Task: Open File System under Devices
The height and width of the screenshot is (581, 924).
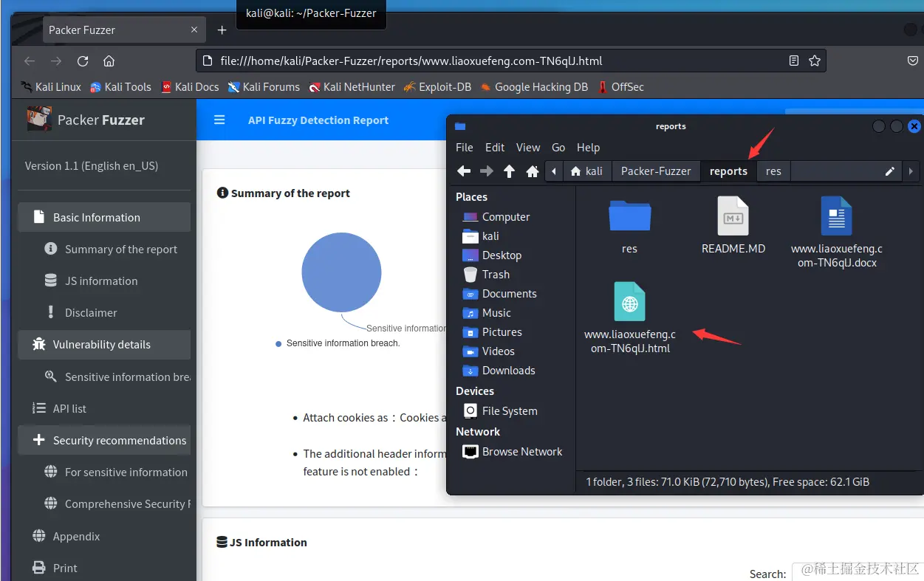Action: click(500, 411)
